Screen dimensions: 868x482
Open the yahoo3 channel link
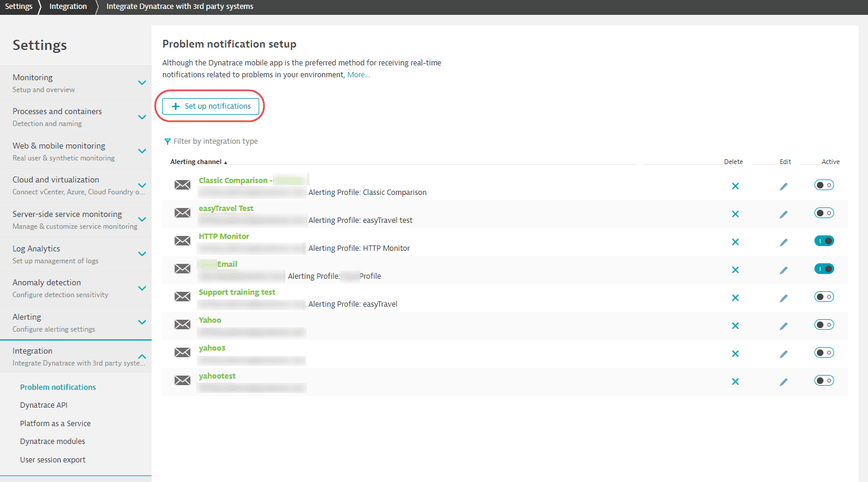pyautogui.click(x=212, y=348)
